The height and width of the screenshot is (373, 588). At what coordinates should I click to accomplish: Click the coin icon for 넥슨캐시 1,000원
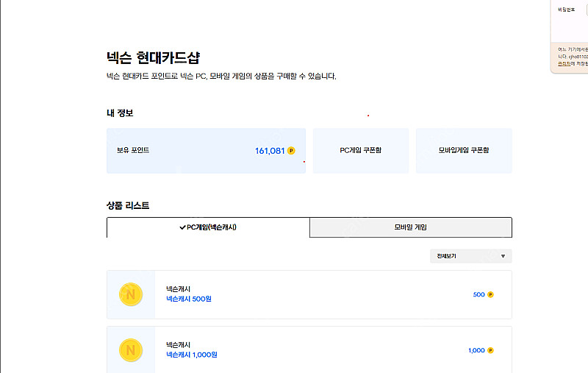[131, 350]
